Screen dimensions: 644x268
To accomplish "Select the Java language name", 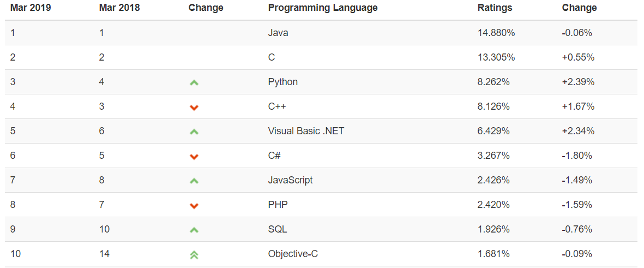I will tap(278, 33).
